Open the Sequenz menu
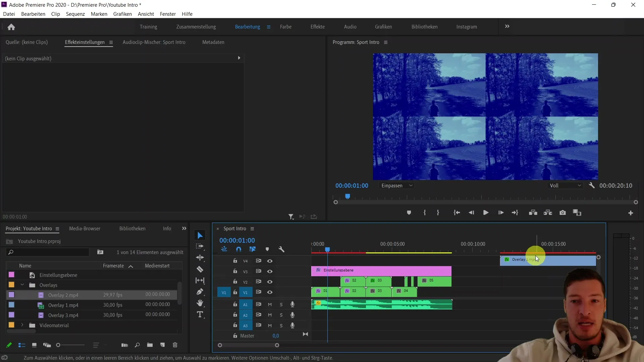 coord(75,14)
